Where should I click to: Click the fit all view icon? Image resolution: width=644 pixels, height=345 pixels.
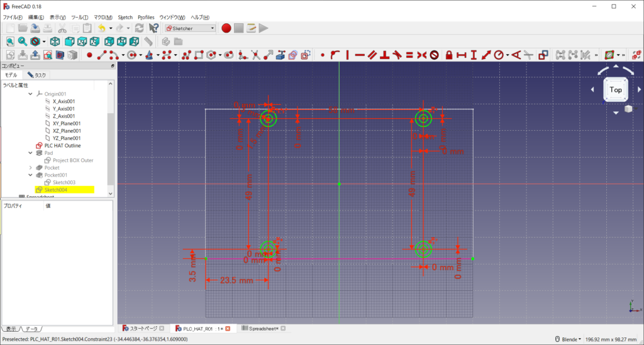pyautogui.click(x=10, y=41)
